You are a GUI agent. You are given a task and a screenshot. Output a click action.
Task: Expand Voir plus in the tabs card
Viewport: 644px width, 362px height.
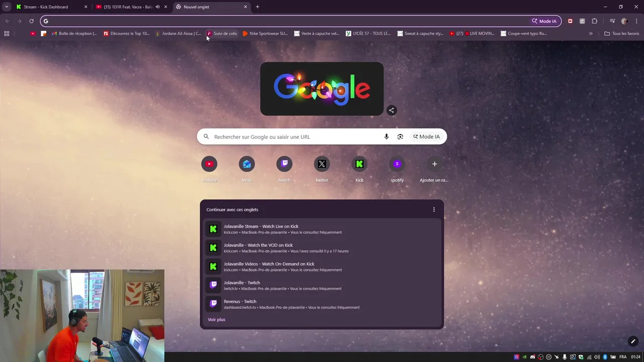click(216, 320)
